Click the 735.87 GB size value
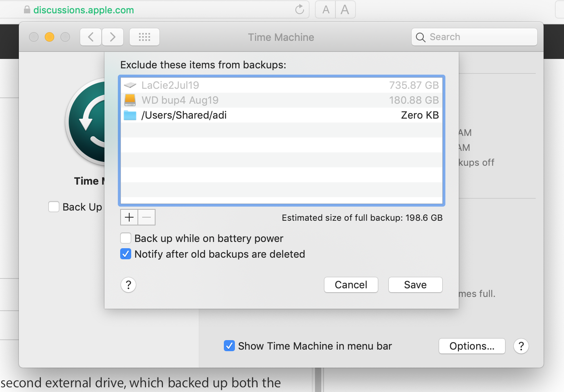The image size is (564, 392). pos(414,85)
